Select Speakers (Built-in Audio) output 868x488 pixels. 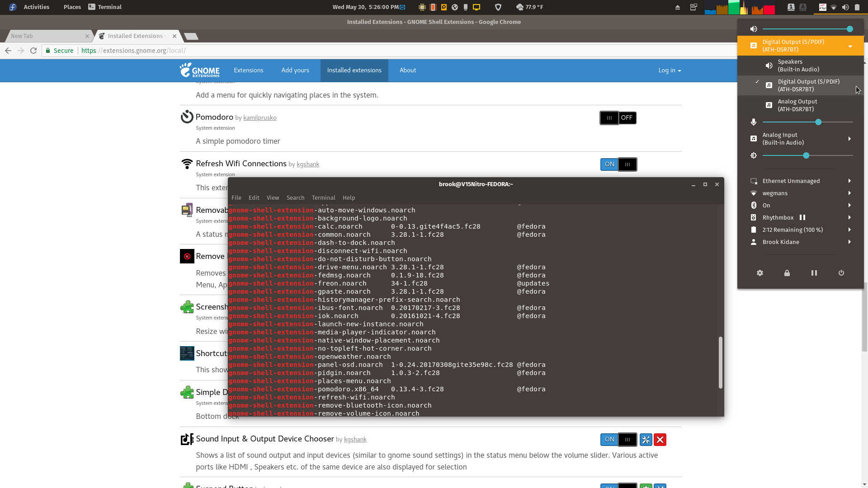[x=801, y=66]
